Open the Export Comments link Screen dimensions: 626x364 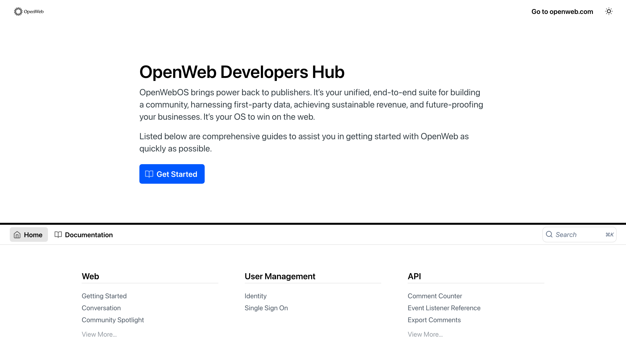(434, 320)
